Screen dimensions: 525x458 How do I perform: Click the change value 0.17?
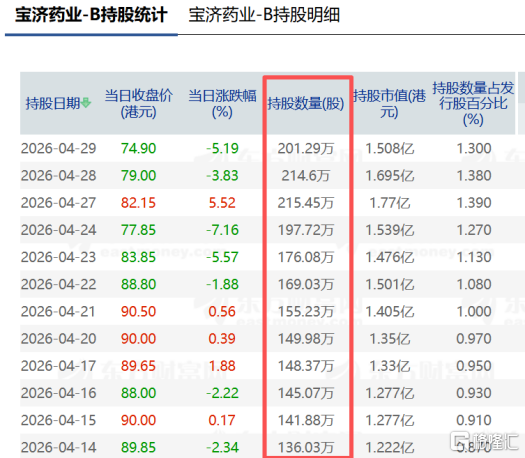click(x=222, y=420)
